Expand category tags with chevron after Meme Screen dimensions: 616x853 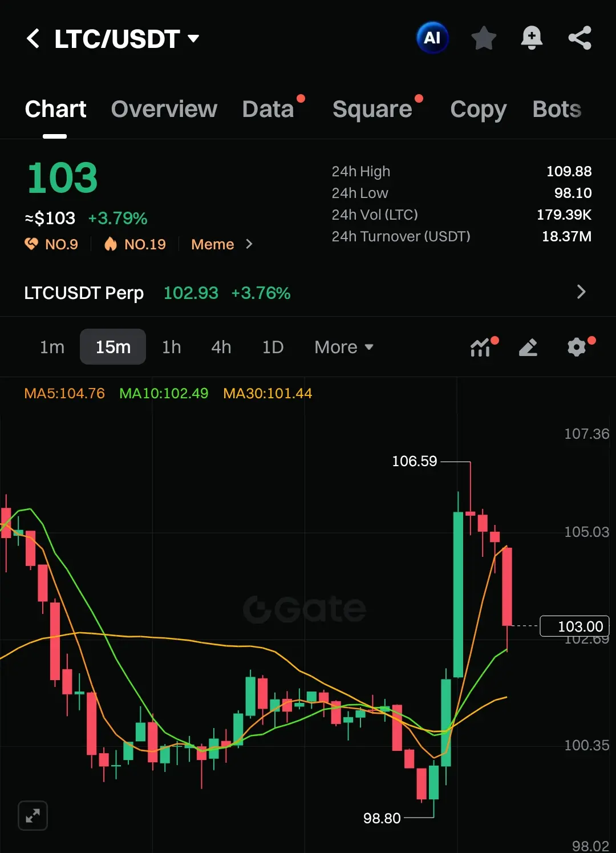click(x=249, y=244)
